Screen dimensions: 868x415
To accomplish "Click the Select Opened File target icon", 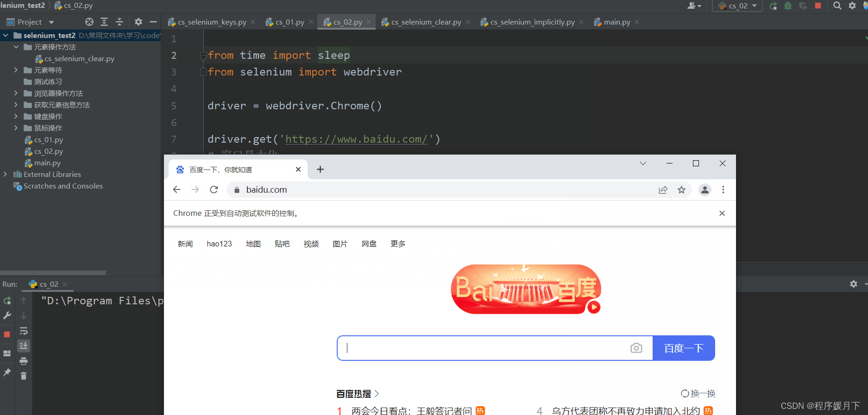I will (x=89, y=22).
